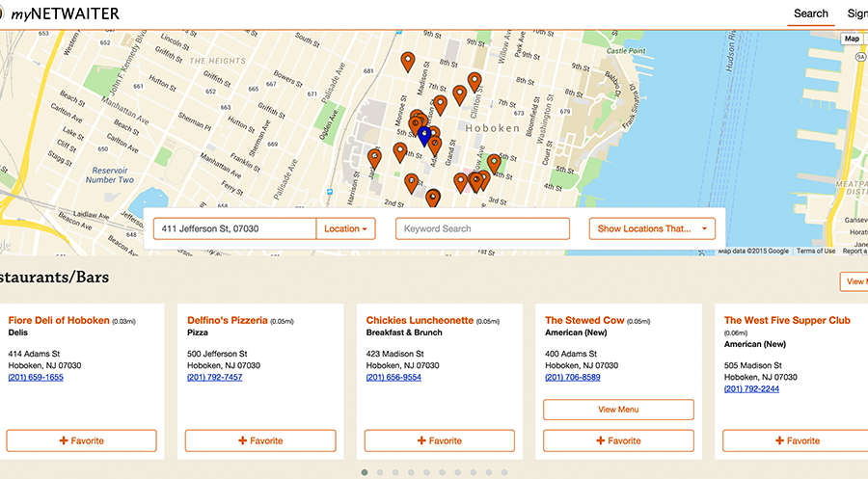Click the caret arrow on Show Locations That

click(x=704, y=229)
